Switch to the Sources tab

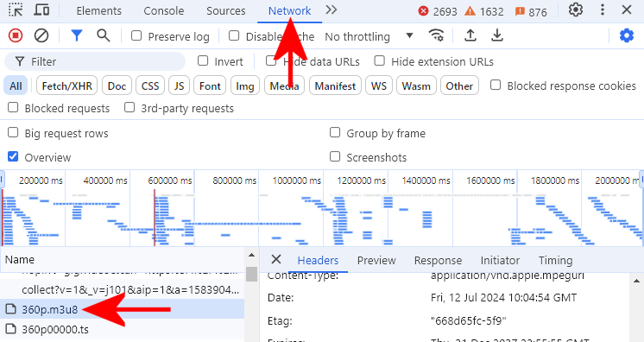226,10
